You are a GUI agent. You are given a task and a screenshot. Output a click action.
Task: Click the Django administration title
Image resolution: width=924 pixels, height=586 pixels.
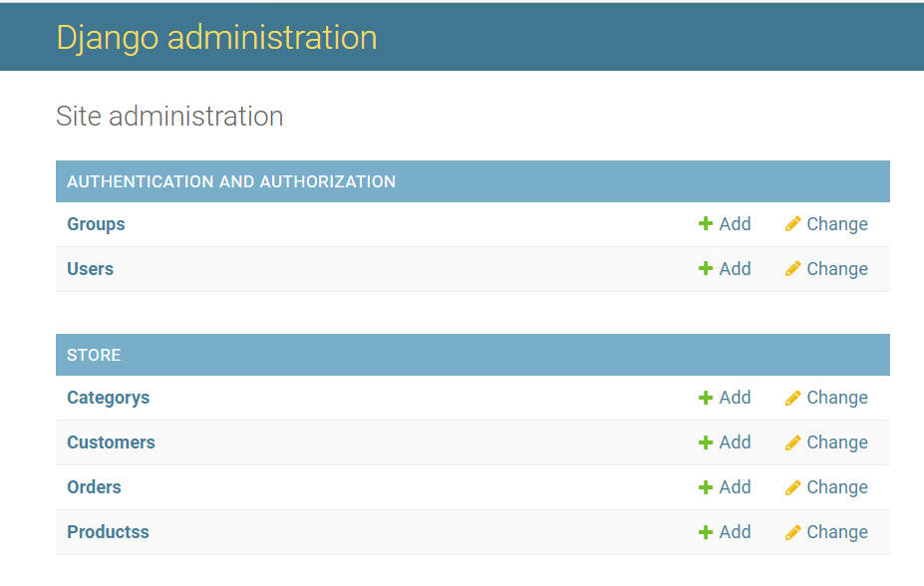coord(216,37)
